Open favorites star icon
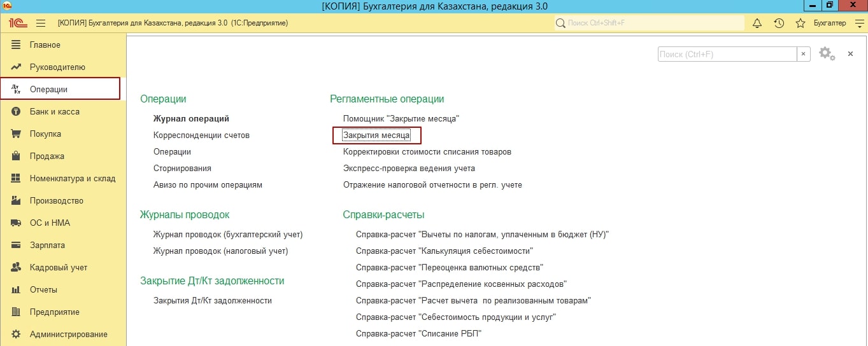This screenshot has height=346, width=868. (800, 23)
